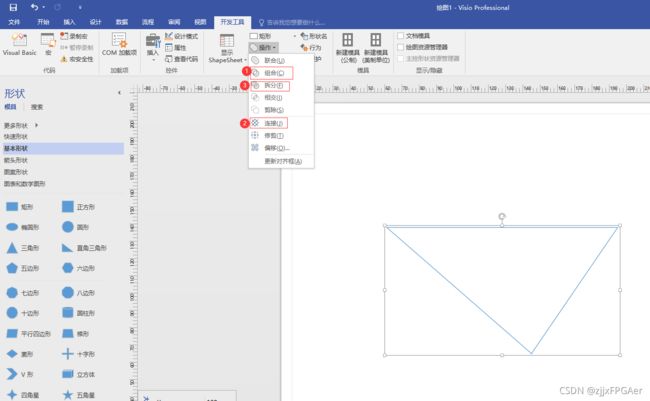Check the 主控形状资源管理器 checkbox
Viewport: 650px width, 401px height.
click(x=400, y=58)
